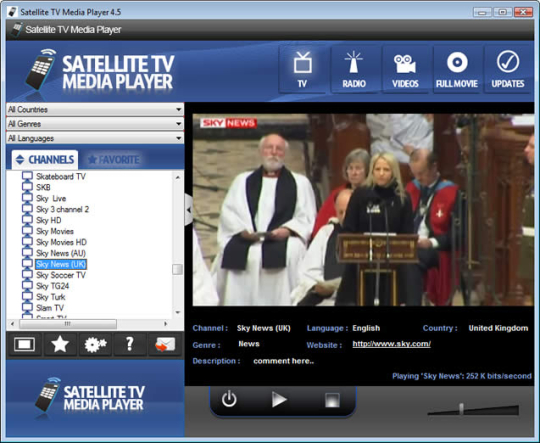The image size is (540, 443).
Task: Click TV icon beside Sky Turk
Action: [27, 296]
